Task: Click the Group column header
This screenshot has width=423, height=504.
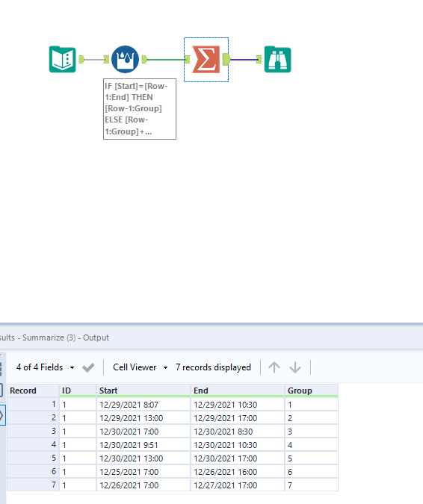Action: pyautogui.click(x=312, y=391)
